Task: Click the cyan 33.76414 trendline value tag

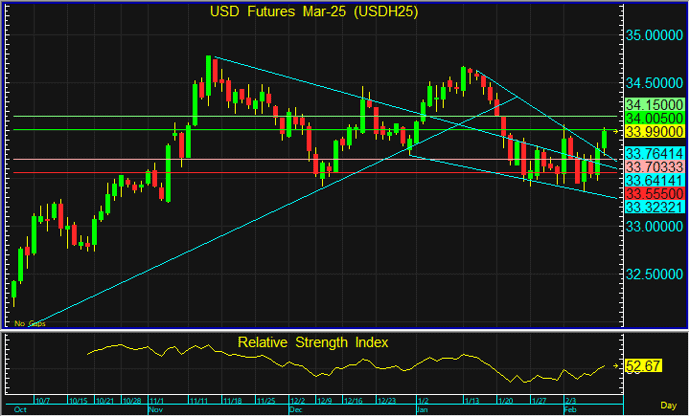Action: 654,154
